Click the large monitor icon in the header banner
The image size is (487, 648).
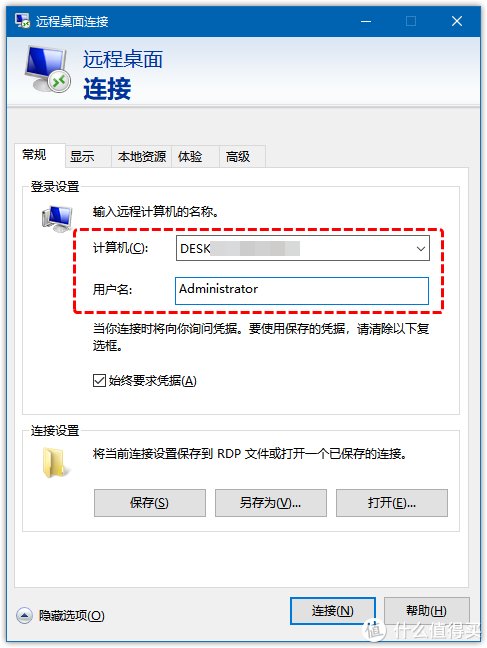click(48, 69)
